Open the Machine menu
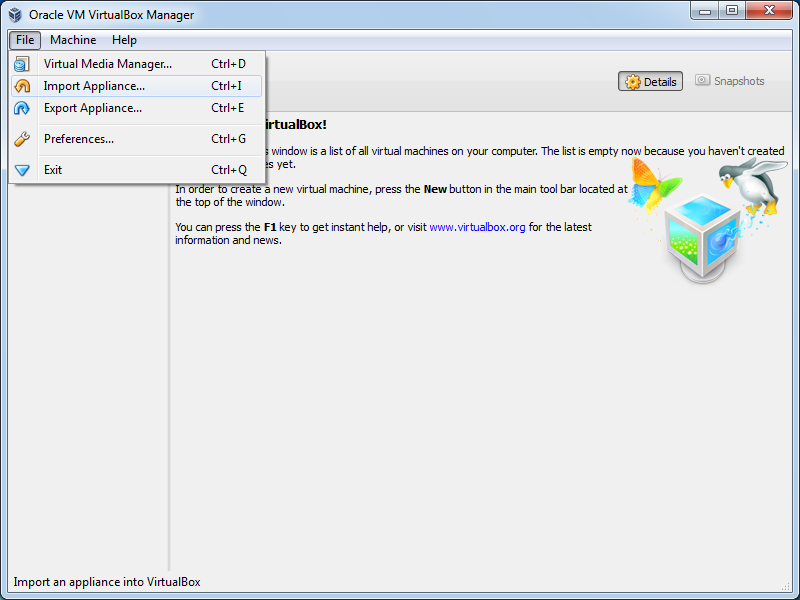The width and height of the screenshot is (800, 600). 73,40
